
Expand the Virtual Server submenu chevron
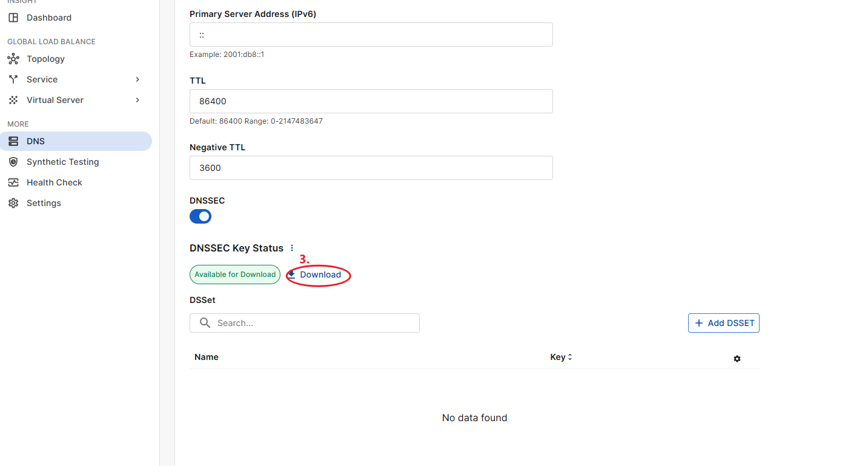pos(137,100)
